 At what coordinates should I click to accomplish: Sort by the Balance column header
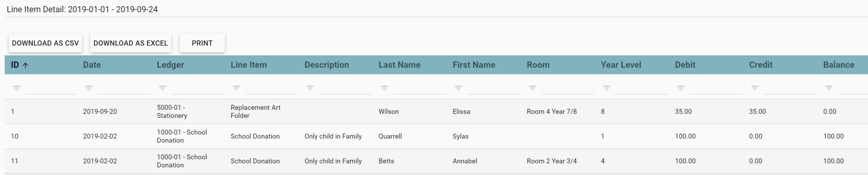pos(838,65)
